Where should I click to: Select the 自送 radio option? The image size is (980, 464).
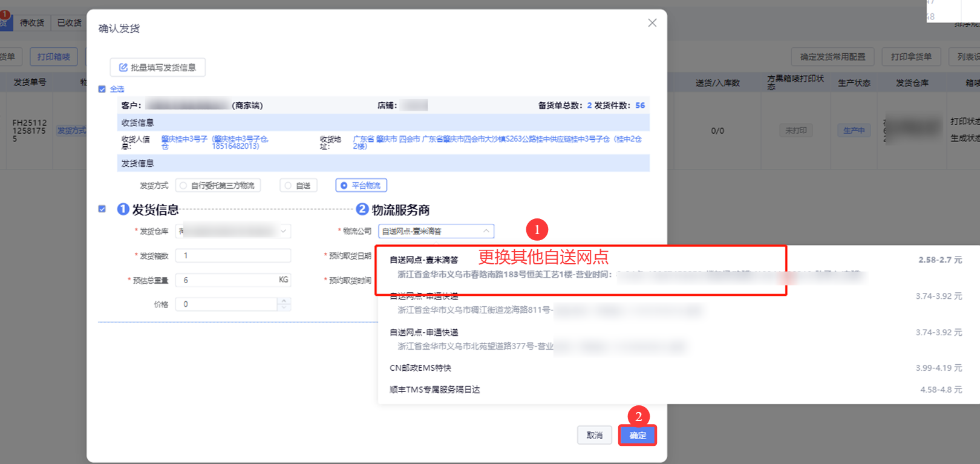(x=298, y=185)
